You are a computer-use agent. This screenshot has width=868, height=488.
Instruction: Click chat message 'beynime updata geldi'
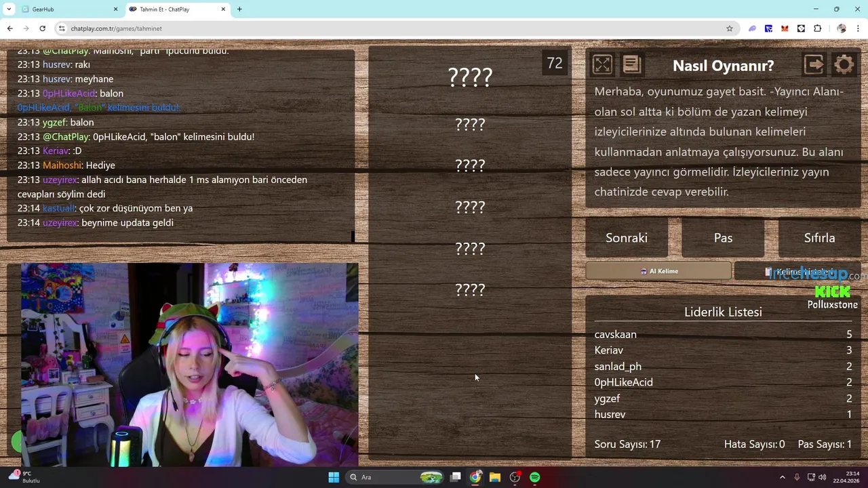point(127,222)
